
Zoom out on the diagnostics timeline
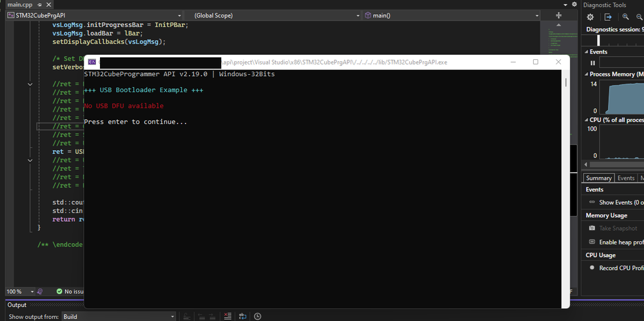pos(639,17)
